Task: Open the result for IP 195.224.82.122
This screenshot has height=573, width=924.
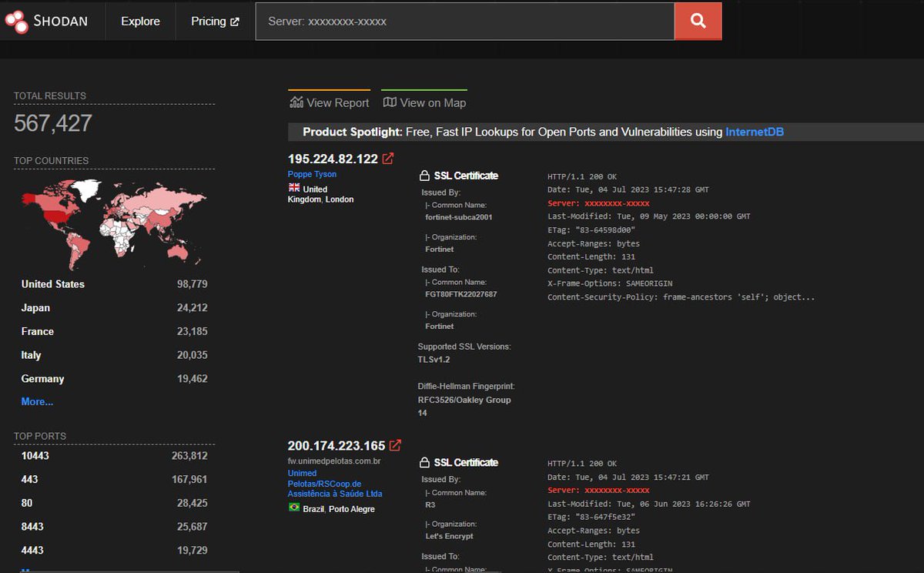Action: tap(333, 159)
